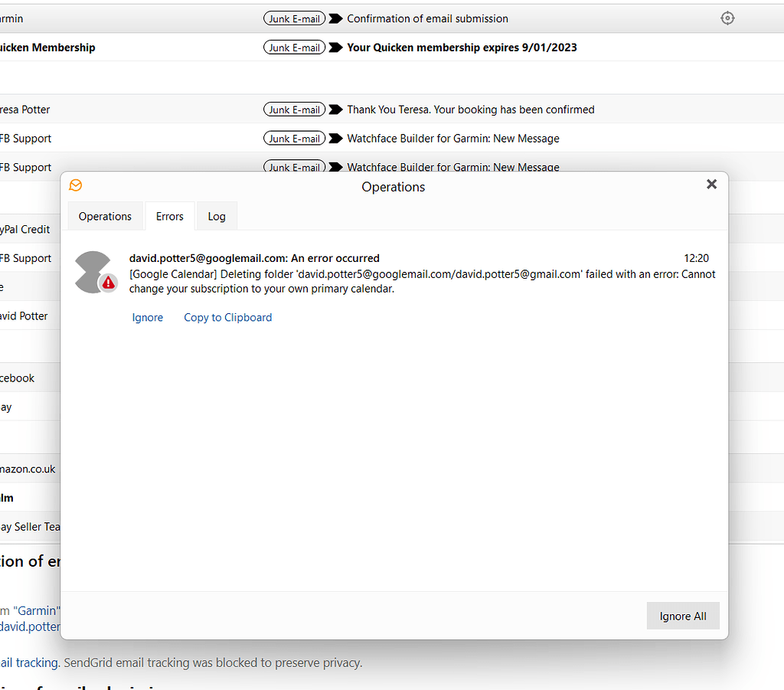Click the arrow beside "Confirmation of email submission"
Screen dimensions: 784x690
coord(335,18)
